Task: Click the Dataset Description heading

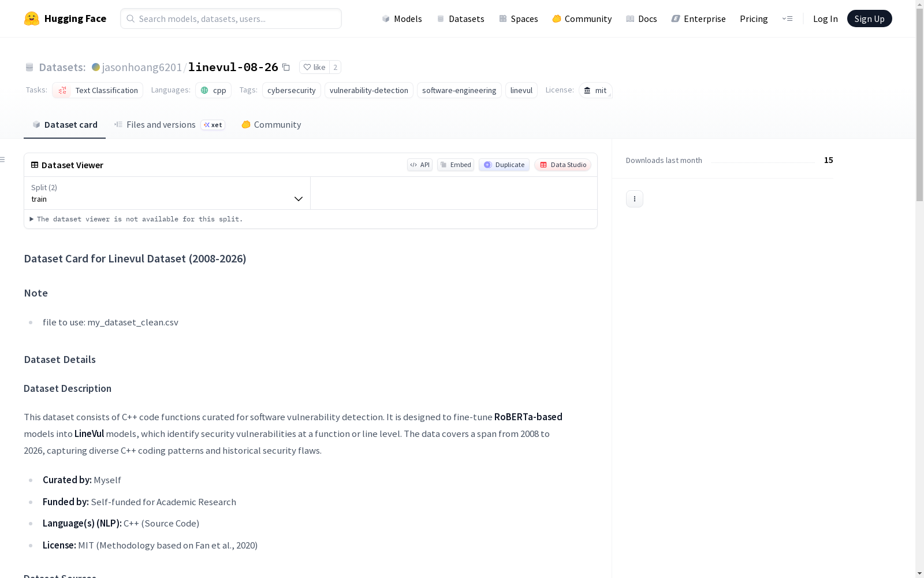Action: coord(68,388)
